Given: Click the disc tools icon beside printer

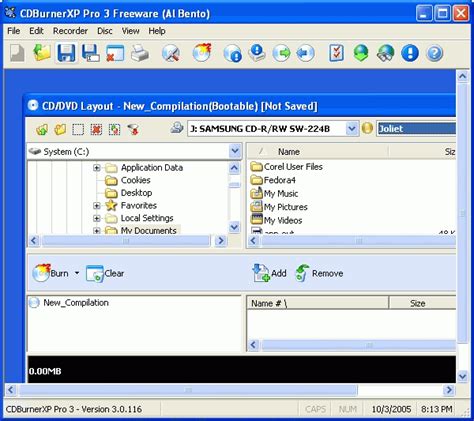Looking at the screenshot, I should (x=171, y=53).
